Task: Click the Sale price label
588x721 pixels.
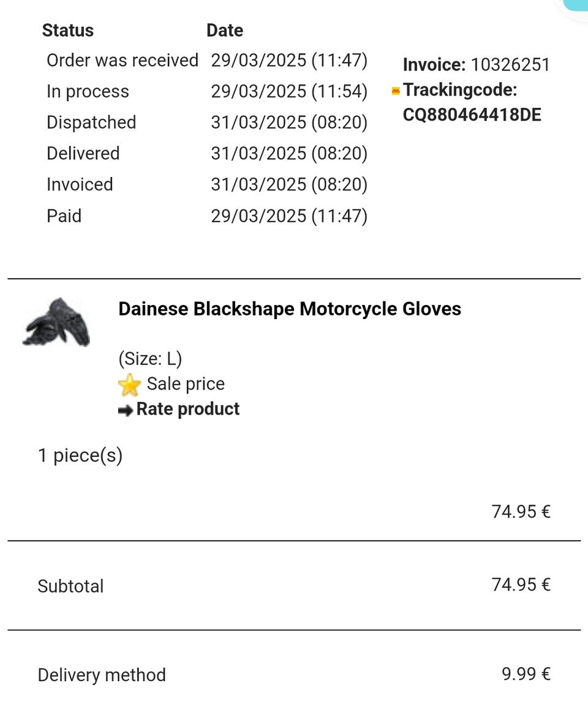Action: (186, 384)
